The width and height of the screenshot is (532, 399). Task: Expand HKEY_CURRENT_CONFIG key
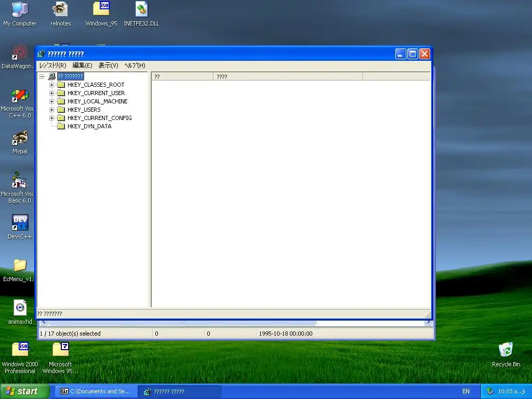[x=51, y=118]
